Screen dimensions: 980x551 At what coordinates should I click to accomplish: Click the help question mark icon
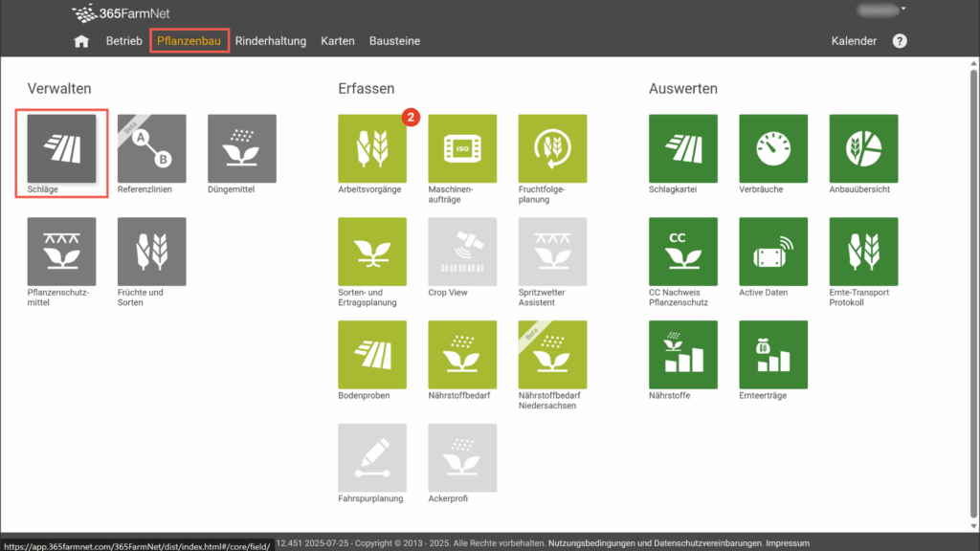coord(900,41)
